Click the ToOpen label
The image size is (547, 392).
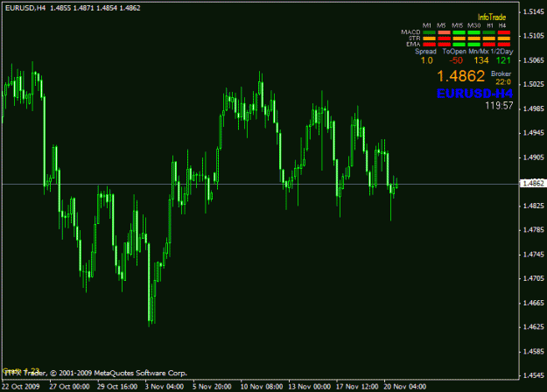click(x=454, y=52)
